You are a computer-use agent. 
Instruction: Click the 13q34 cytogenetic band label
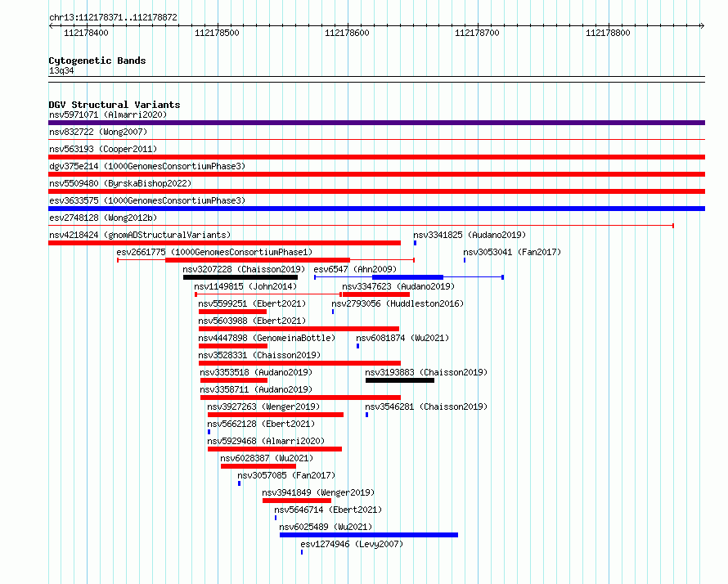pyautogui.click(x=61, y=70)
